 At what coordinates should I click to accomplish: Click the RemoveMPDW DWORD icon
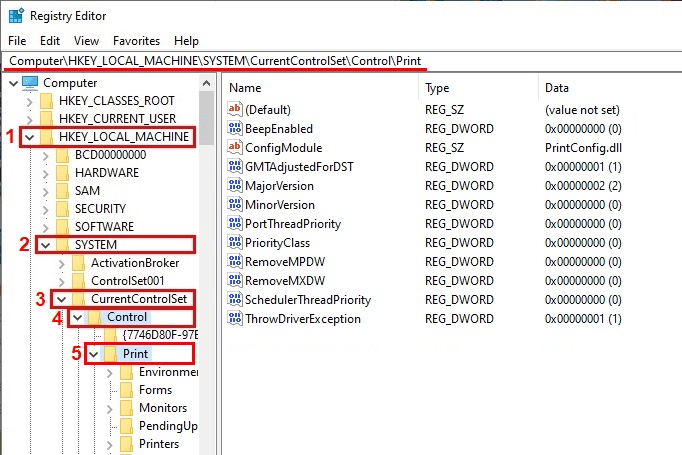coord(235,261)
